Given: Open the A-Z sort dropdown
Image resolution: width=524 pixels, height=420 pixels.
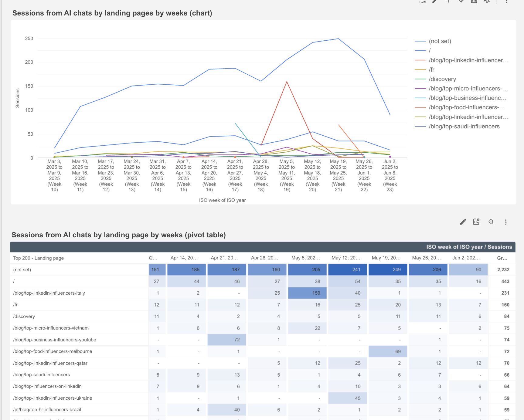Looking at the screenshot, I should click(487, 1).
